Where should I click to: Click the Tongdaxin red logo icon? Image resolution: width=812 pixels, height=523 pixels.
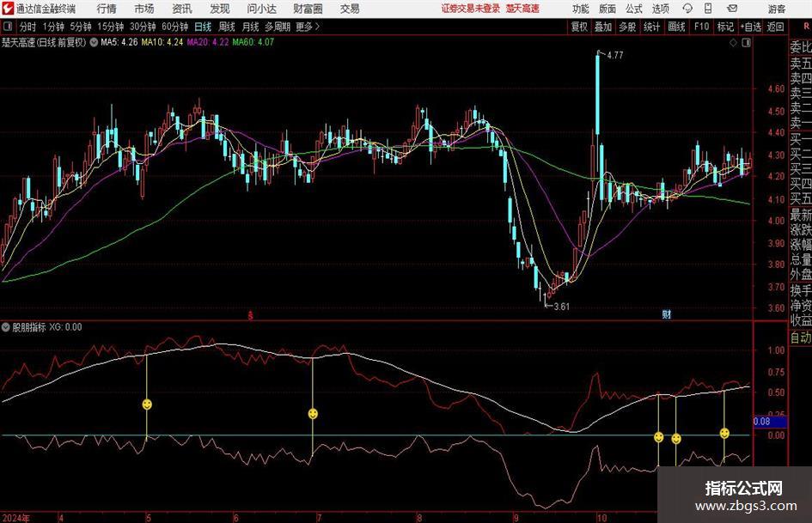[x=7, y=9]
